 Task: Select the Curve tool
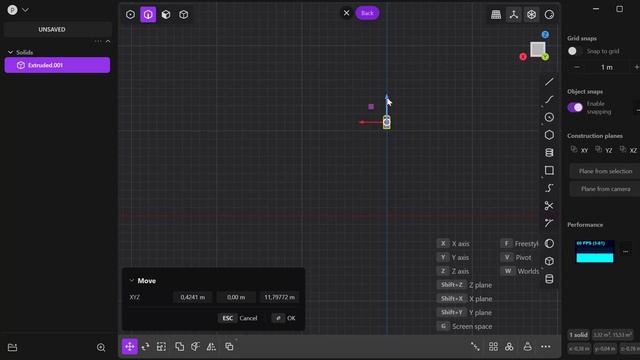coord(549,100)
